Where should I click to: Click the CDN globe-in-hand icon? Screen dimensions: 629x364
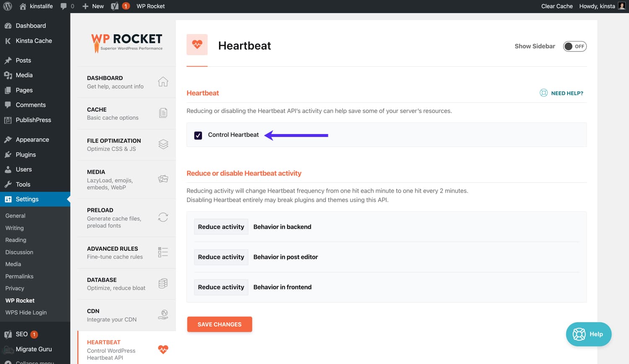[x=163, y=315]
